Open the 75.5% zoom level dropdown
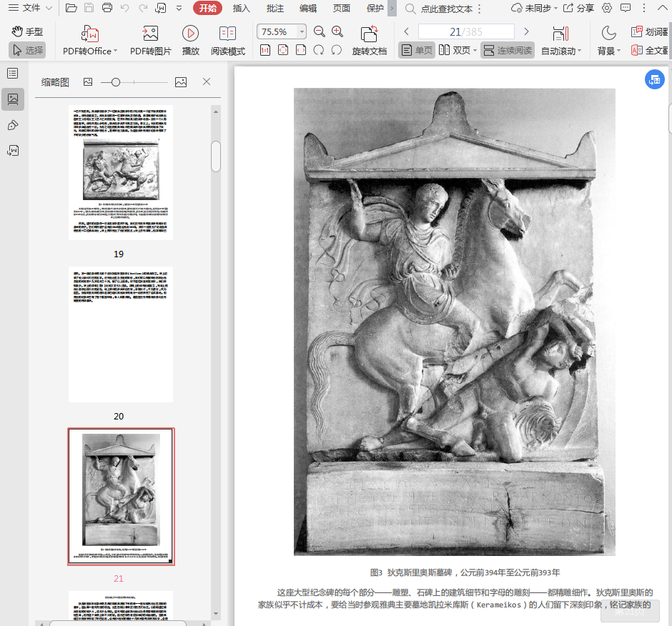The width and height of the screenshot is (672, 626). click(x=302, y=32)
